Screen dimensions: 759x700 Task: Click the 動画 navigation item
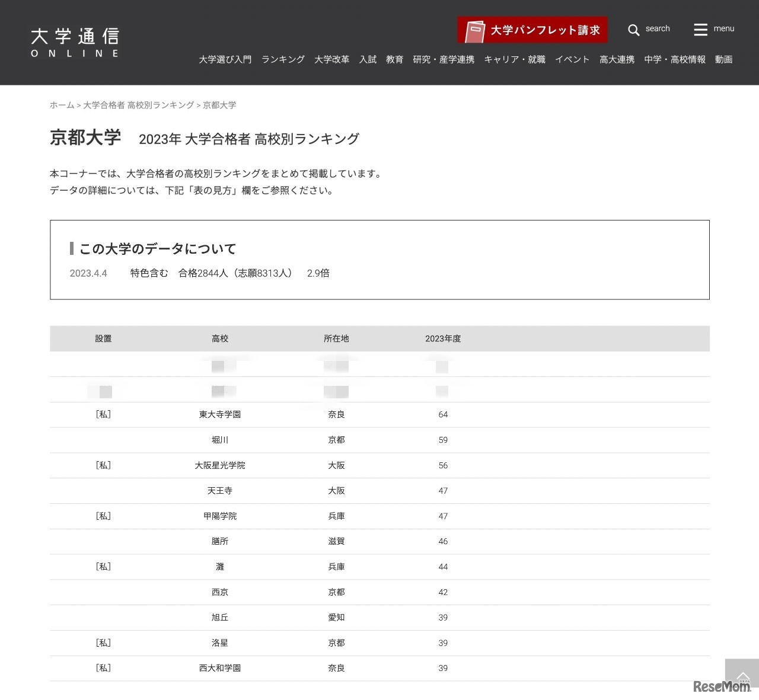(723, 59)
